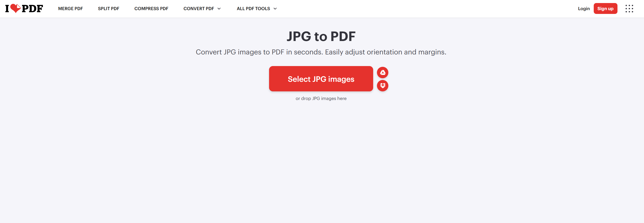Open the nine-dot grid menu icon
The width and height of the screenshot is (644, 223).
coord(629,9)
